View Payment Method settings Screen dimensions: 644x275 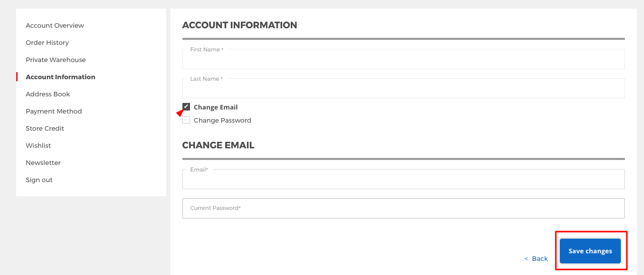54,111
